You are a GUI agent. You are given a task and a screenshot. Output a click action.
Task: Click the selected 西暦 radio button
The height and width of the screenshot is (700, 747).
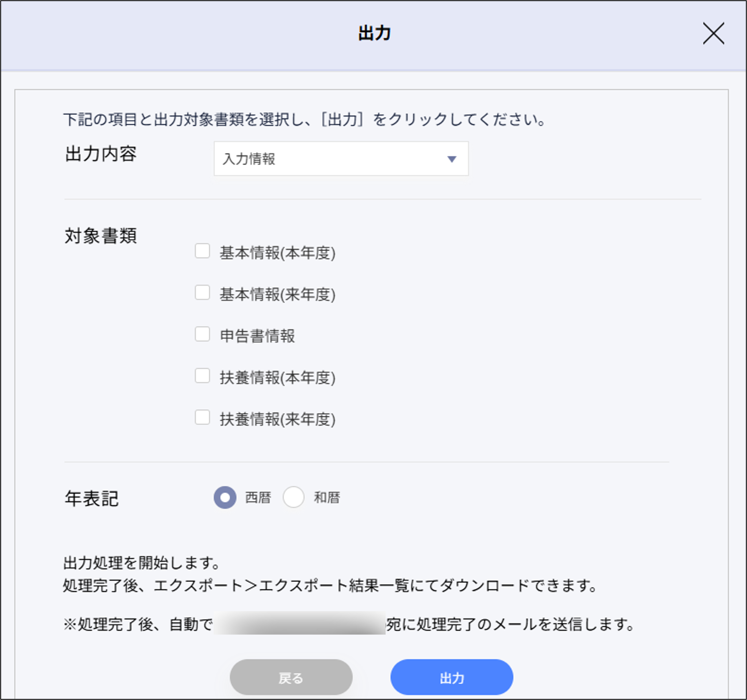point(224,497)
